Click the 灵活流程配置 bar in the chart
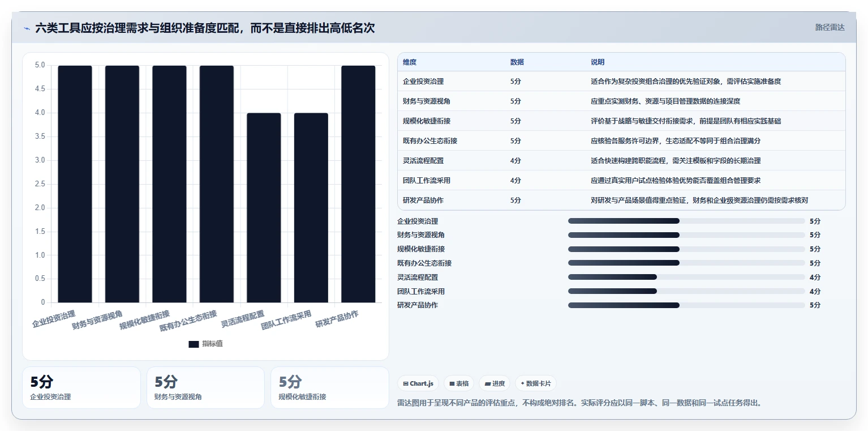868x431 pixels. click(x=264, y=208)
